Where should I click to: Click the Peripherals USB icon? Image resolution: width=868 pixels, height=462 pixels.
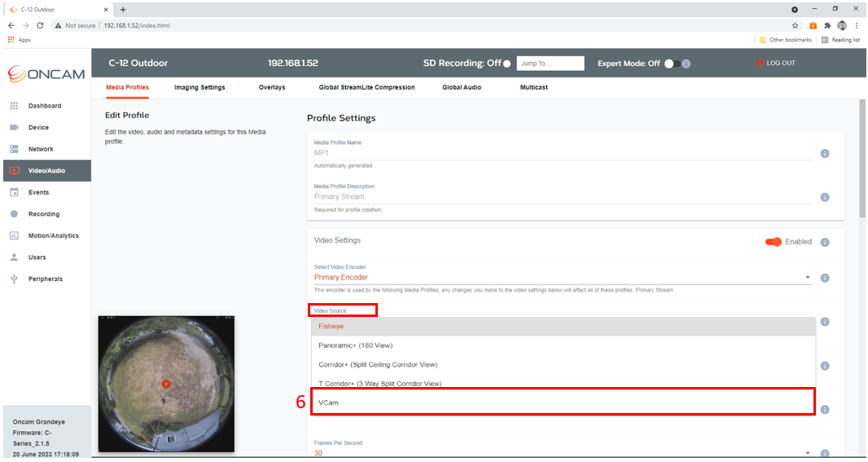[15, 279]
